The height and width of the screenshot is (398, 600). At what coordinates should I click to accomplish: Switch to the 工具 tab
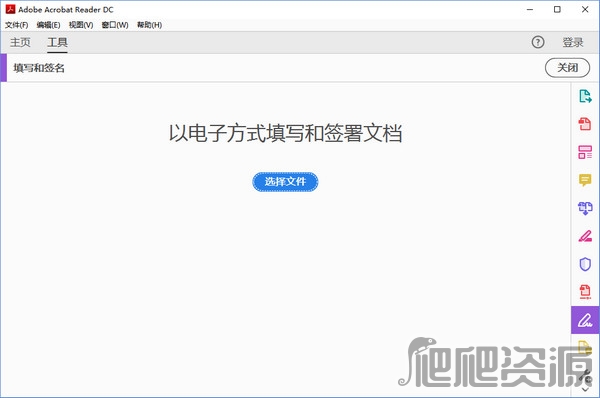(x=57, y=42)
